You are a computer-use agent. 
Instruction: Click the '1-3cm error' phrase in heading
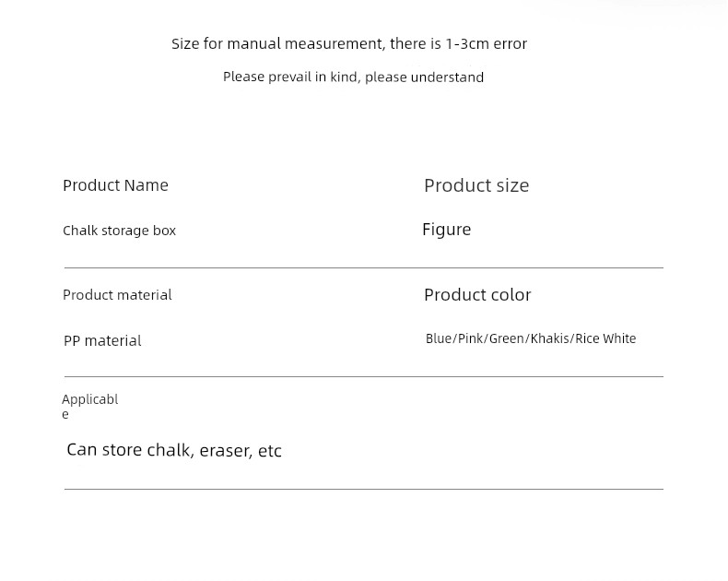(487, 43)
